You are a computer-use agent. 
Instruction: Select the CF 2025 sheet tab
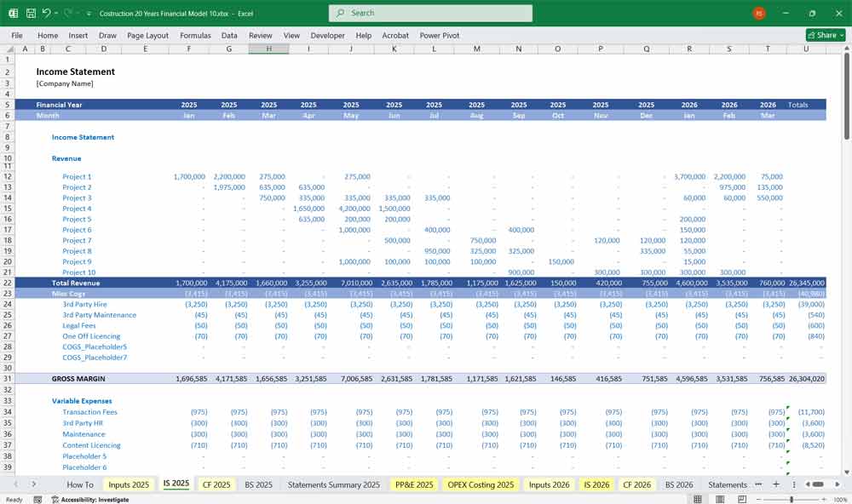point(216,484)
